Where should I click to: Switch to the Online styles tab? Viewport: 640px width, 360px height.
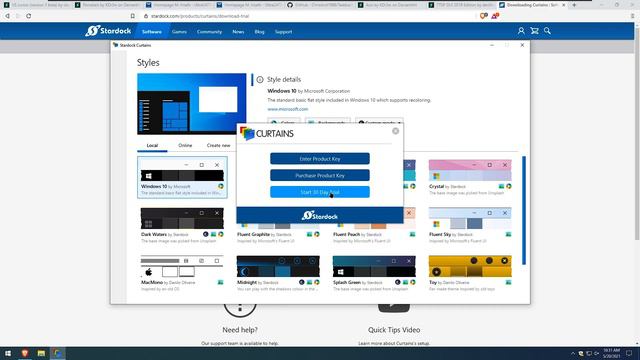[185, 145]
